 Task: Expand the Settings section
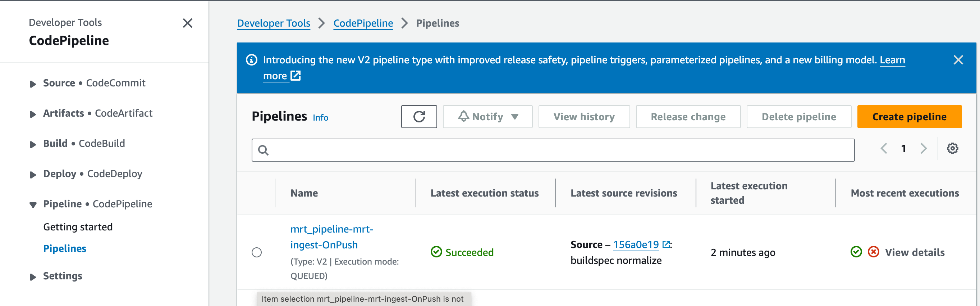33,276
